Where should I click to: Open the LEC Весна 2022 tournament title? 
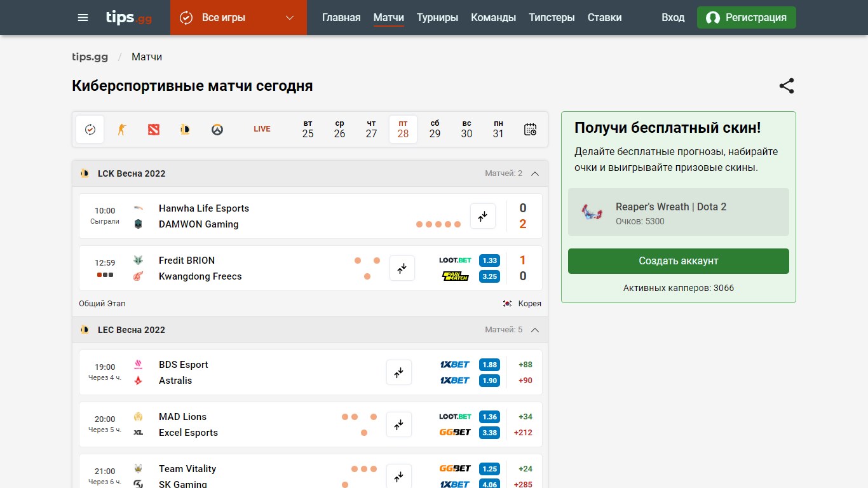132,330
